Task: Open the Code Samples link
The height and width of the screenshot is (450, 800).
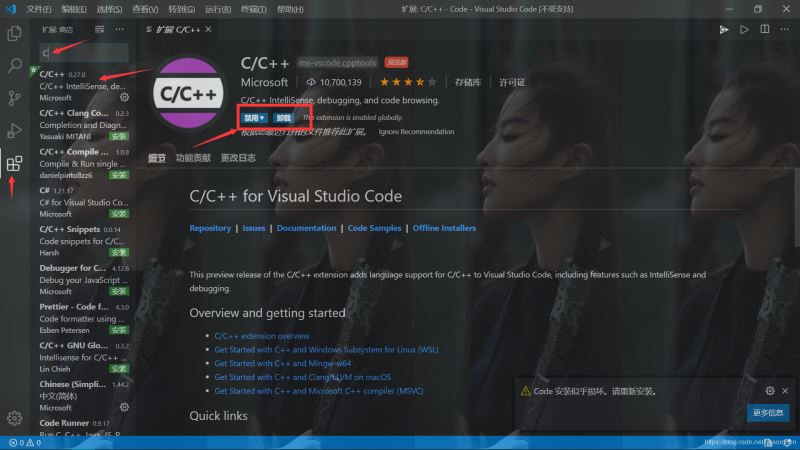Action: click(x=374, y=228)
